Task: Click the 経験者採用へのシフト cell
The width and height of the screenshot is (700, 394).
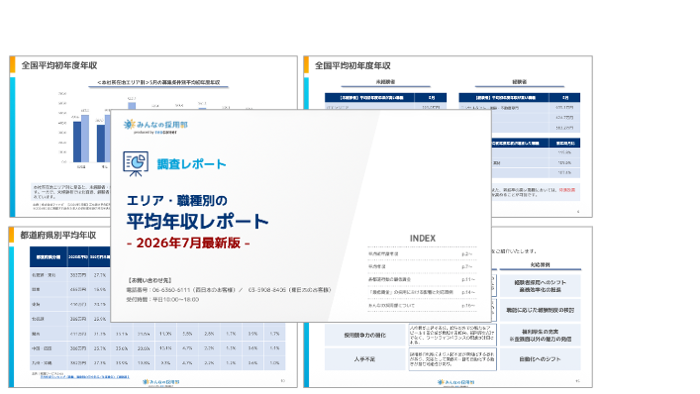Action: coord(540,286)
